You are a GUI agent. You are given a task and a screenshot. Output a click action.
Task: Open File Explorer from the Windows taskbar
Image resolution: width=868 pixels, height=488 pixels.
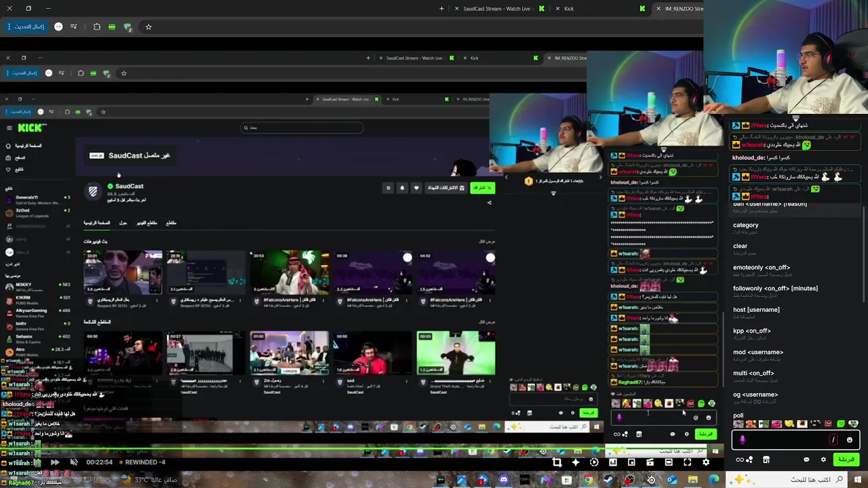(692, 480)
